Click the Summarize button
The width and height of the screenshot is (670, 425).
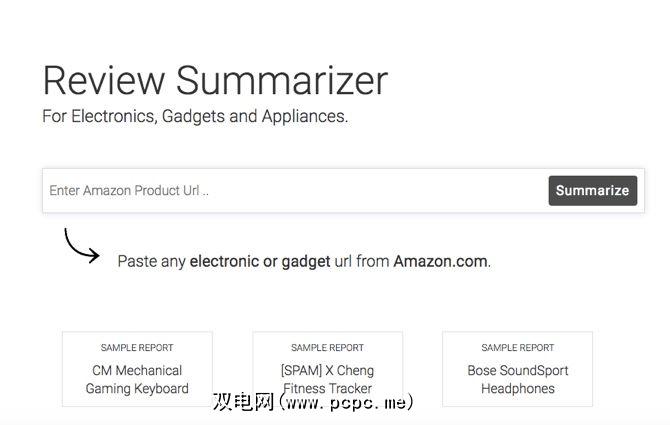(592, 190)
